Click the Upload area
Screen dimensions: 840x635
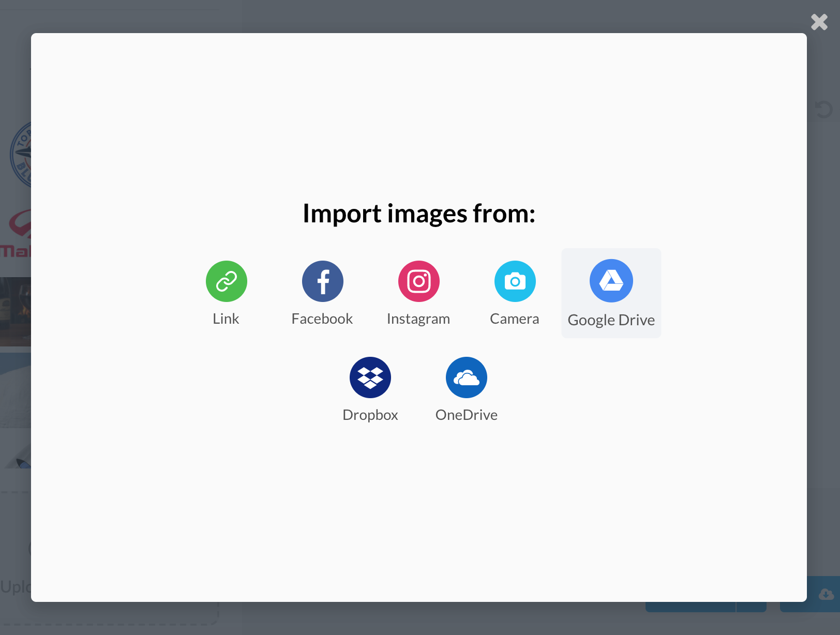(x=21, y=587)
